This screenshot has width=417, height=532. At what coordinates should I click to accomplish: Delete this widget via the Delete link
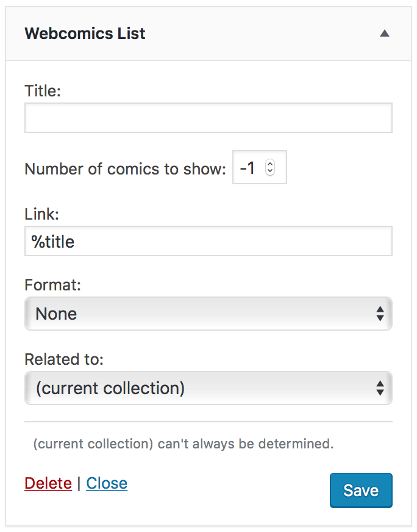(x=48, y=483)
